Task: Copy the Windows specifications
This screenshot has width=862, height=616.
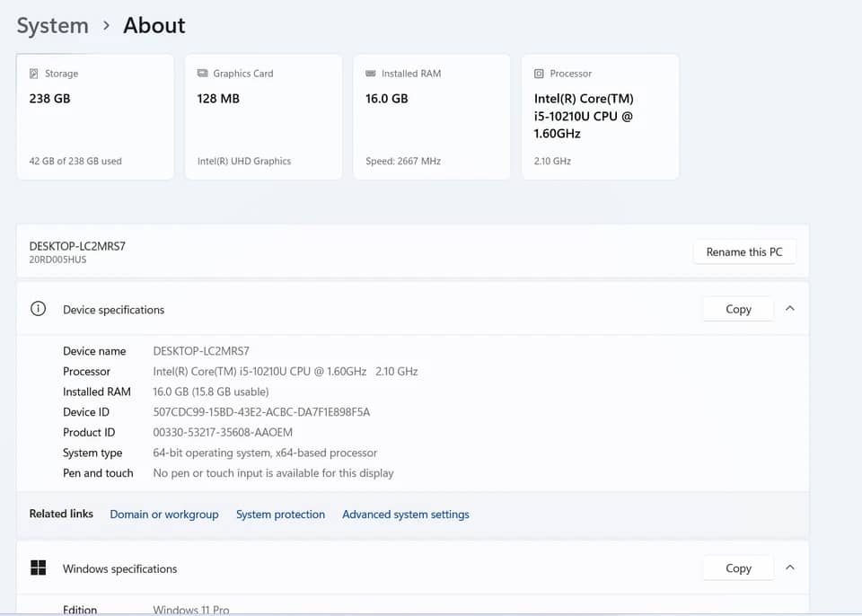Action: tap(738, 568)
